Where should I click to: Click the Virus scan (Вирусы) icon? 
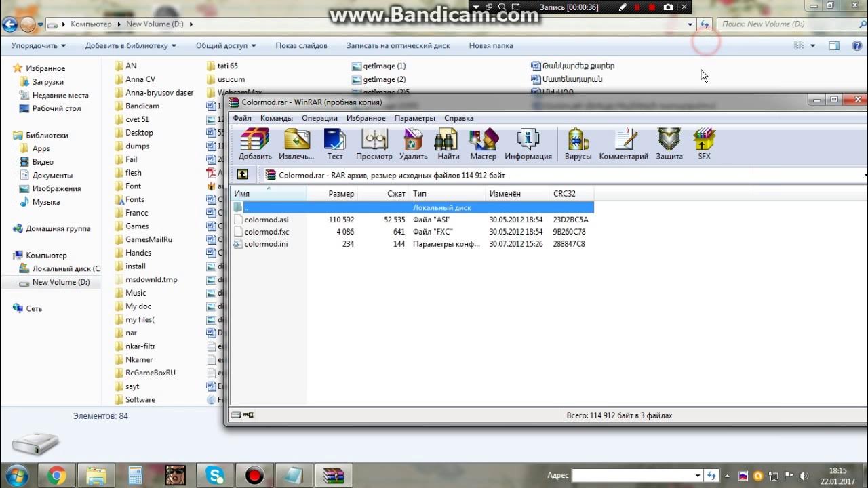point(578,144)
